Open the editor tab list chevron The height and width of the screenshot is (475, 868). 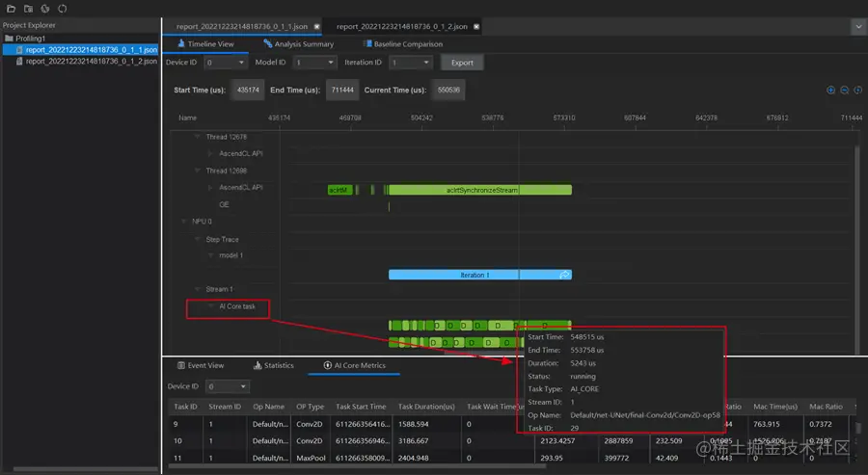point(858,27)
